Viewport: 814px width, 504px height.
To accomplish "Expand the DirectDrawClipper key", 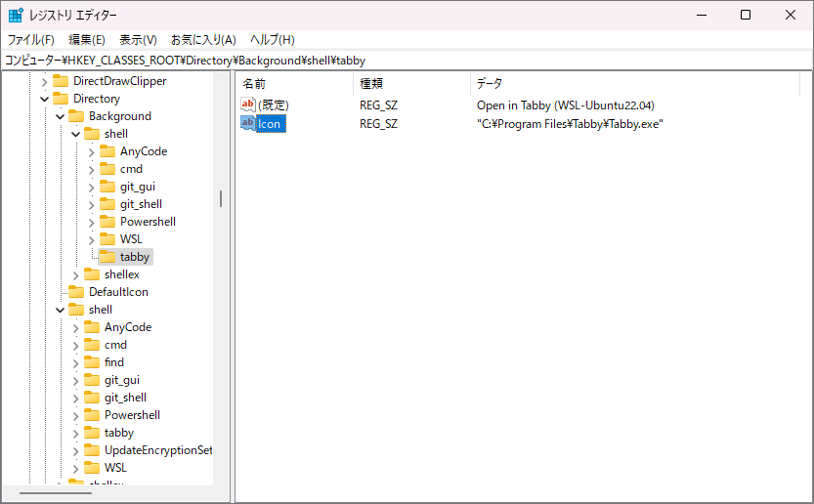I will tap(45, 81).
